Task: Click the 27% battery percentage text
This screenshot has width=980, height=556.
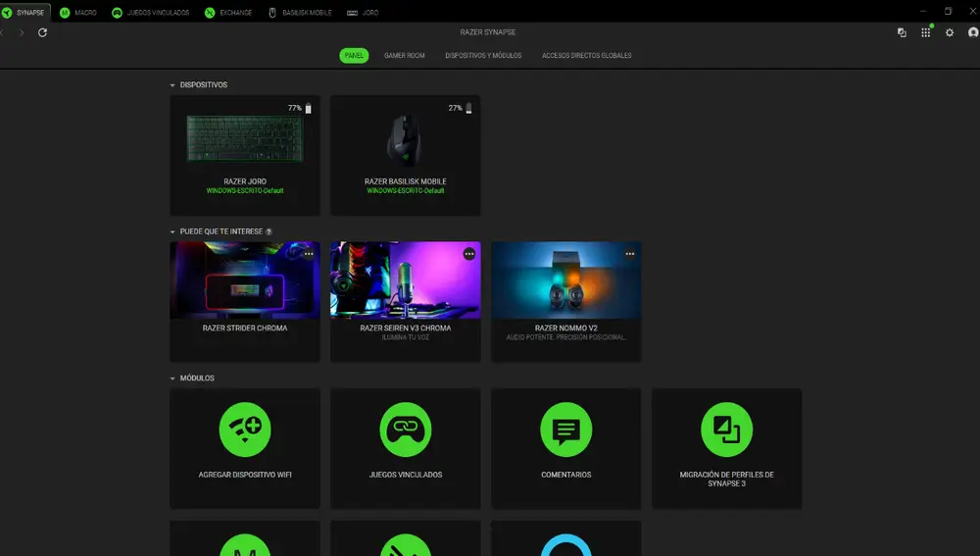Action: pyautogui.click(x=455, y=108)
